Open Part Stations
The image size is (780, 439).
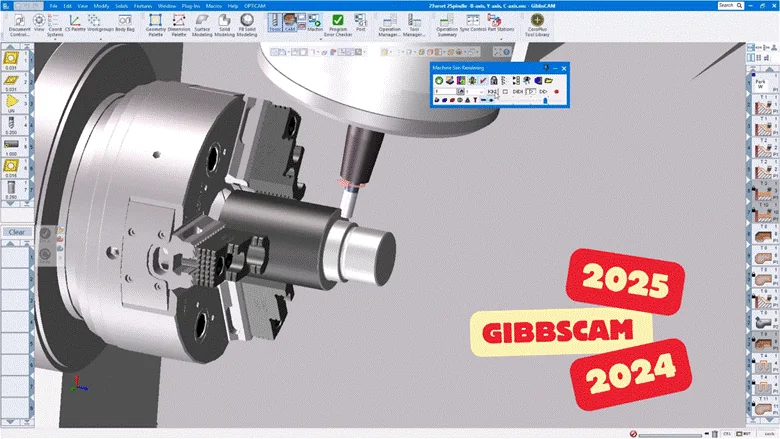coord(500,24)
